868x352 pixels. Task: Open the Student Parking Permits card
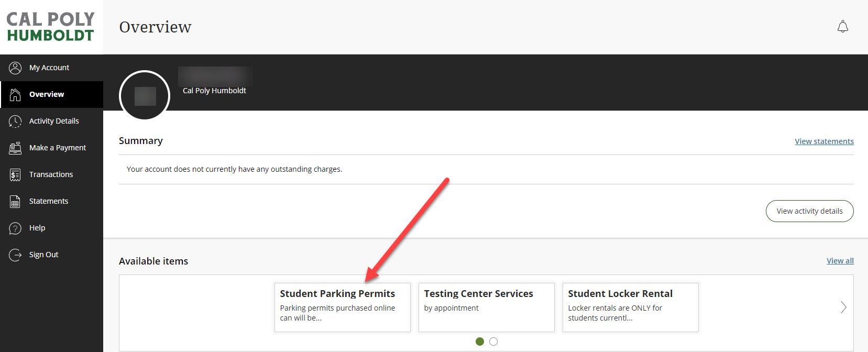[342, 307]
